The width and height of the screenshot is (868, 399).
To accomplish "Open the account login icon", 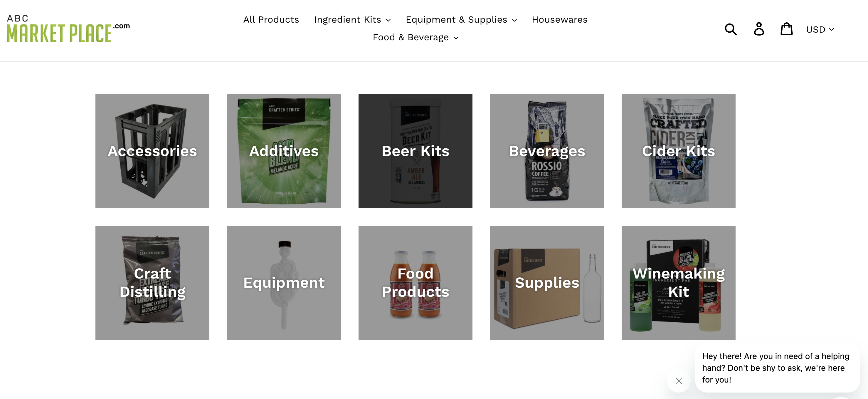I will click(759, 29).
